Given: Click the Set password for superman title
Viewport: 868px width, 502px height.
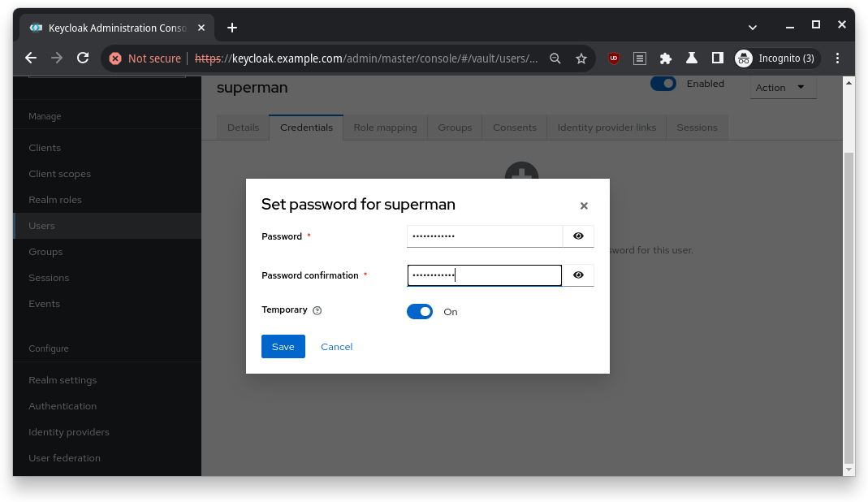Looking at the screenshot, I should [x=358, y=204].
